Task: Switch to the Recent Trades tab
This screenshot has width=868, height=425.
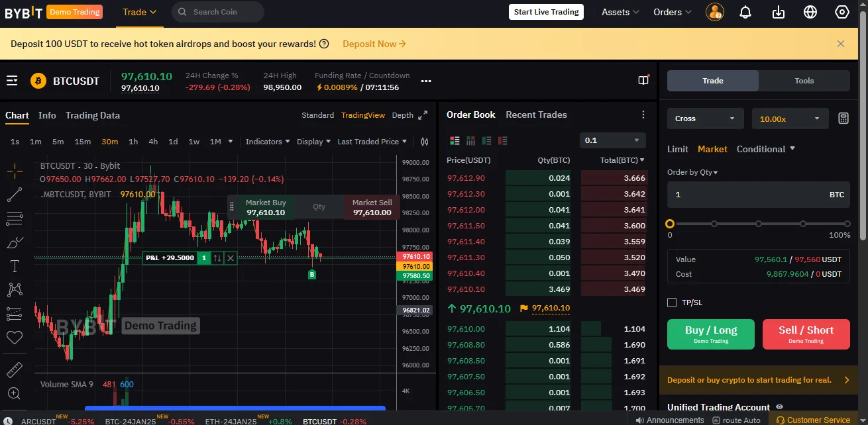Action: tap(536, 115)
